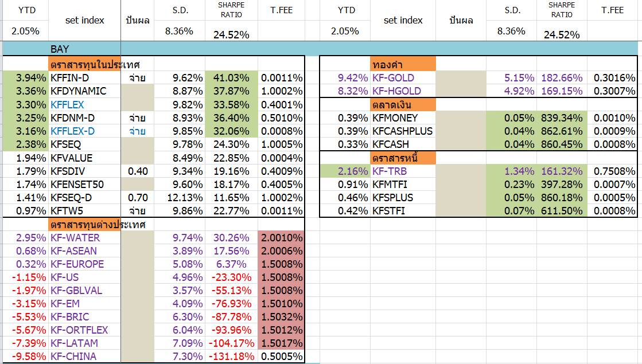Click the KFSEQ fund cell
This screenshot has width=642, height=364.
click(84, 144)
